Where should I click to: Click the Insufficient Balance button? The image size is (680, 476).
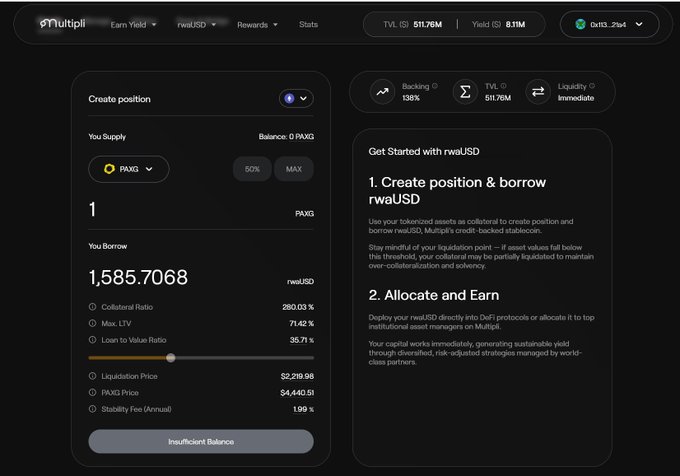(201, 441)
